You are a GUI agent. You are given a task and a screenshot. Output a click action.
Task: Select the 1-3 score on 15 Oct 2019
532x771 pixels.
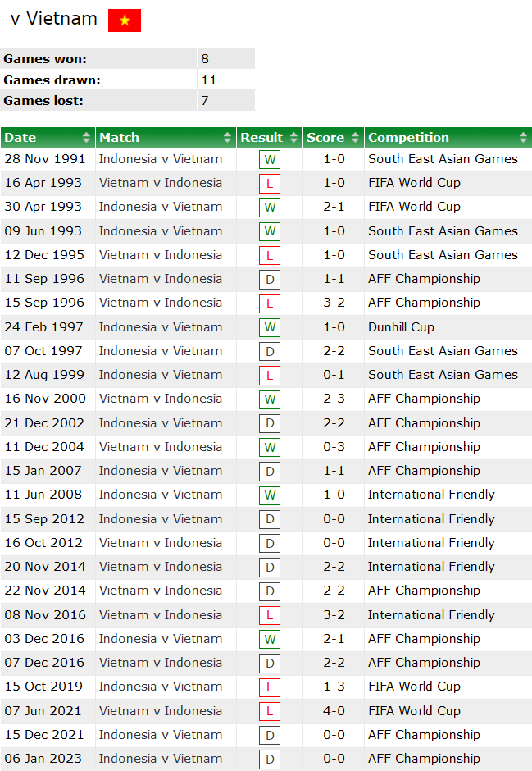click(334, 687)
